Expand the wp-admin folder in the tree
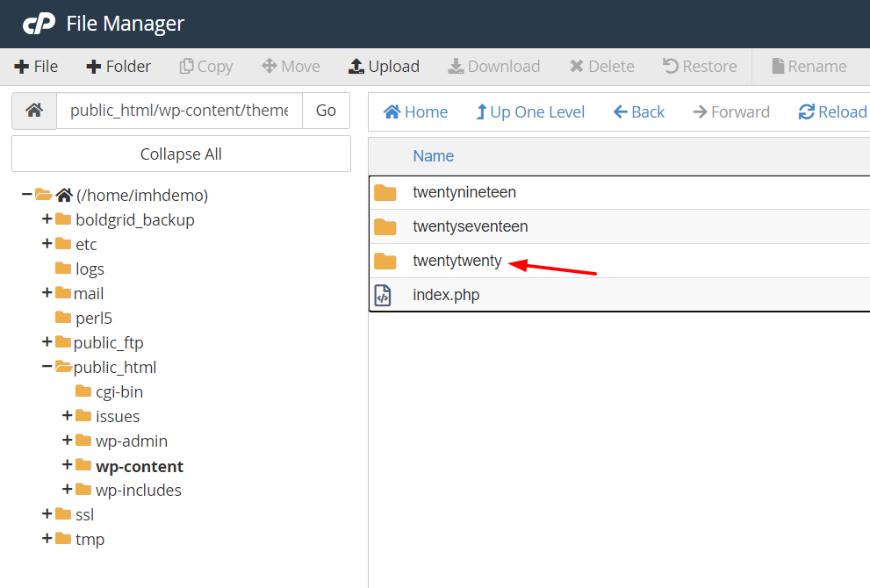The height and width of the screenshot is (588, 870). (x=67, y=441)
